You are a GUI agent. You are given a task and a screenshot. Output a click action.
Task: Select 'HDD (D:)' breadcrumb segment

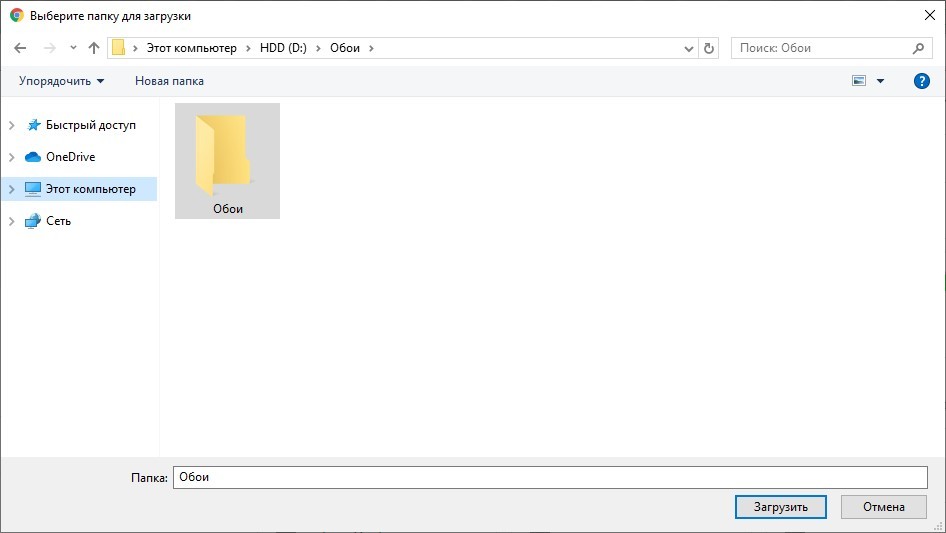[x=283, y=48]
